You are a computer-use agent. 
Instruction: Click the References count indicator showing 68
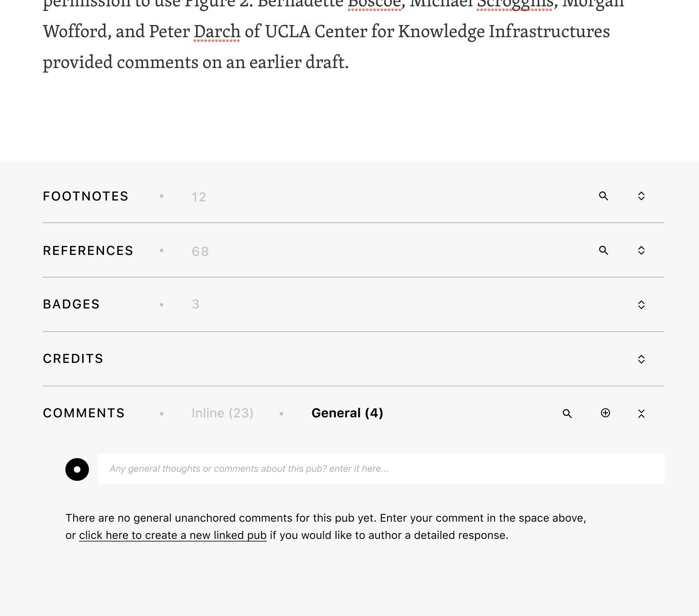(200, 251)
